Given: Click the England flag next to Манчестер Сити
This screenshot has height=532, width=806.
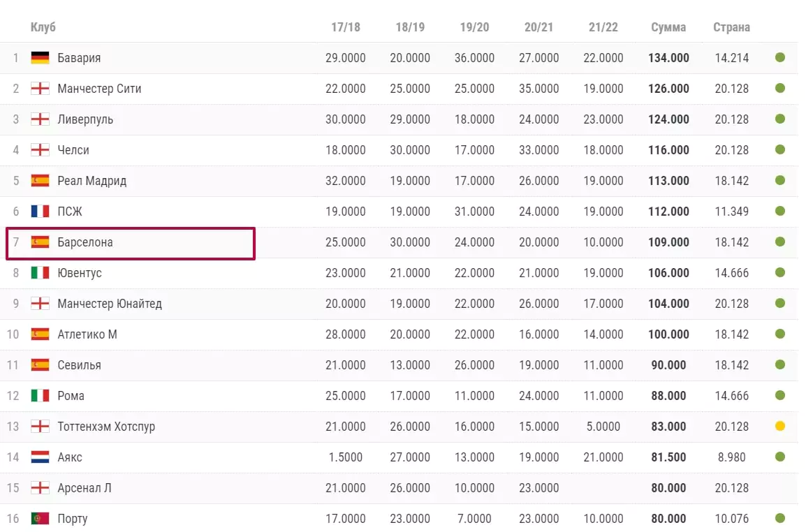Looking at the screenshot, I should [x=40, y=89].
